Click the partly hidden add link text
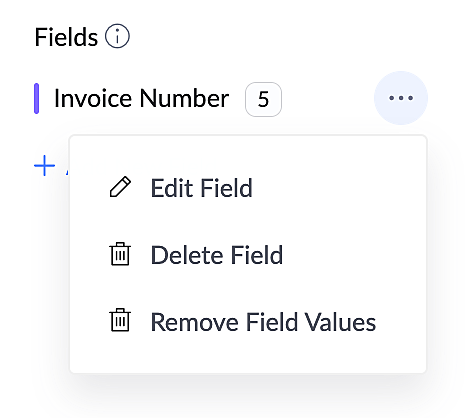This screenshot has height=418, width=468. tap(67, 166)
